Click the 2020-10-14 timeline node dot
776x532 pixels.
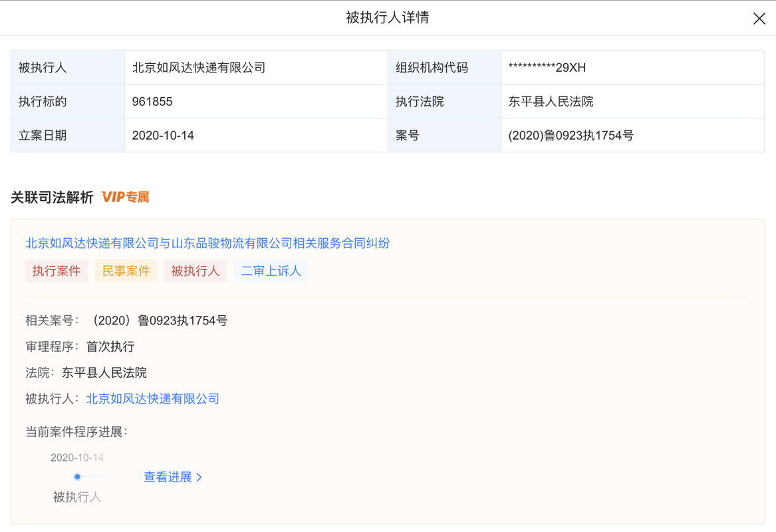[77, 476]
